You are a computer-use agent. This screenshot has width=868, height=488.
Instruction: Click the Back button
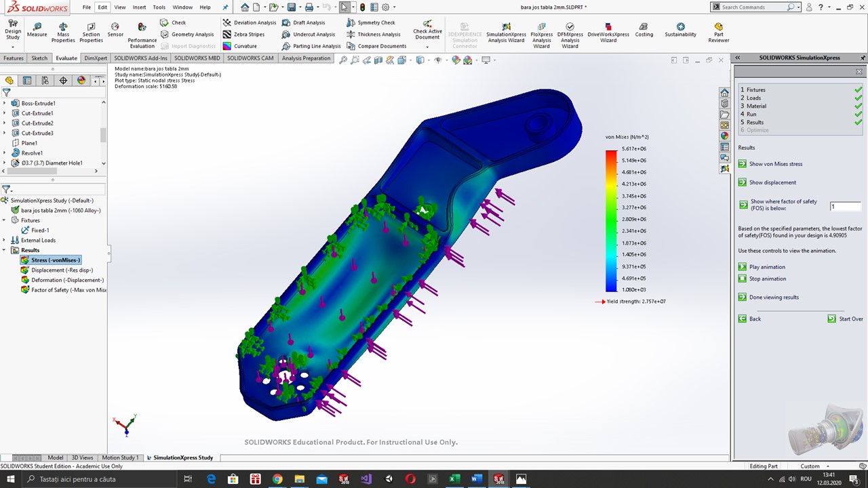[750, 319]
